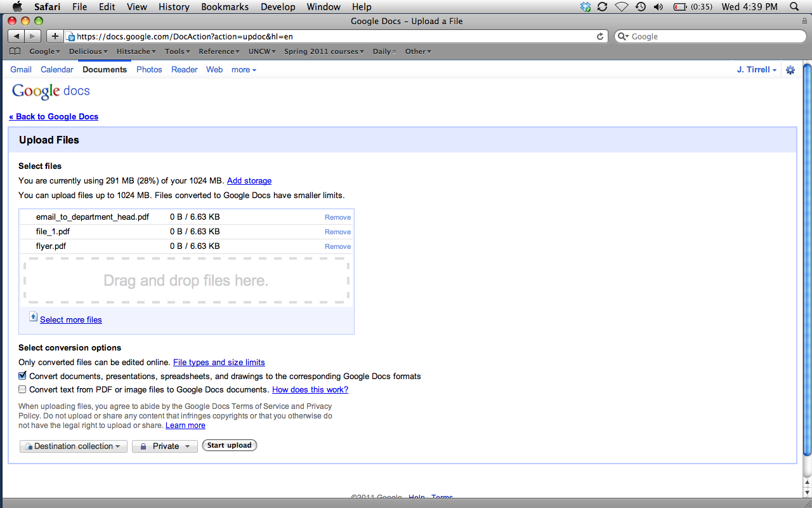Open the History menu
Viewport: 812px width, 508px height.
tap(174, 7)
